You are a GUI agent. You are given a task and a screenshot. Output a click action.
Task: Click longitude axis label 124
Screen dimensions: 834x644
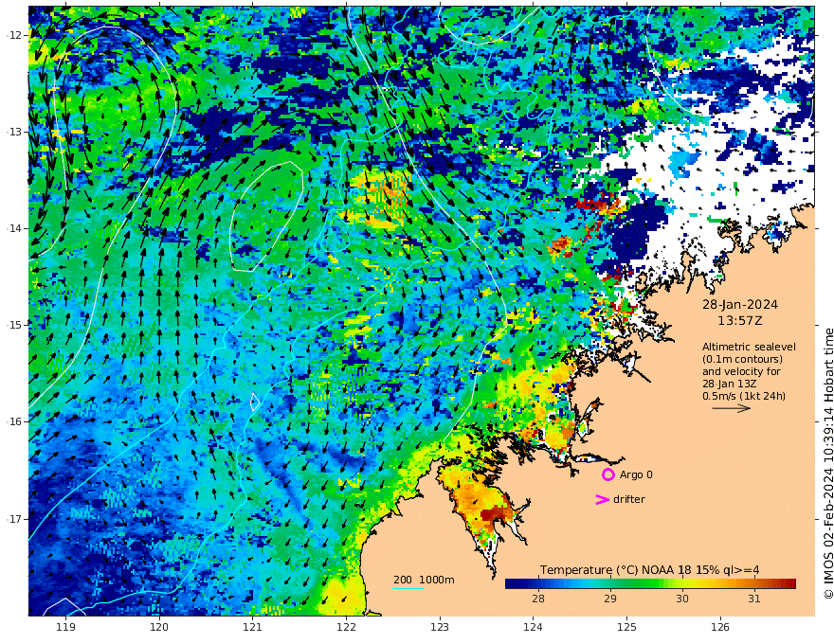(x=533, y=628)
